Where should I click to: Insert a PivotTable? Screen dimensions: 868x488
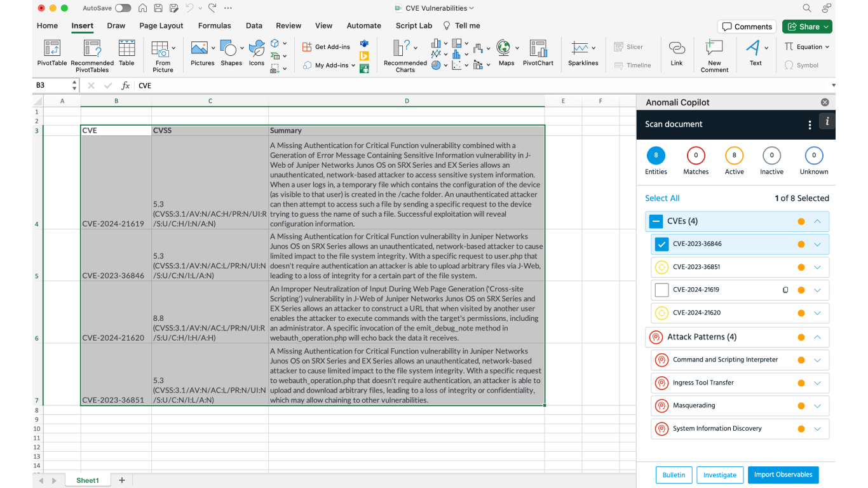click(x=52, y=53)
